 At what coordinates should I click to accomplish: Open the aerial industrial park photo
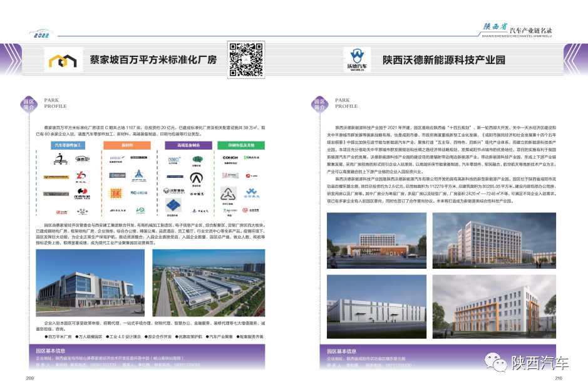pyautogui.click(x=209, y=283)
